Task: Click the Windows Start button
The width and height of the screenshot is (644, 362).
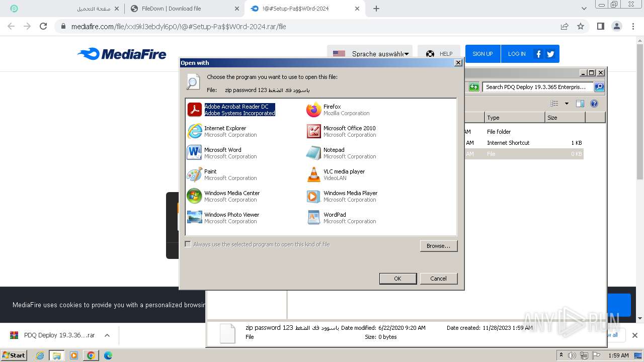Action: (14, 355)
